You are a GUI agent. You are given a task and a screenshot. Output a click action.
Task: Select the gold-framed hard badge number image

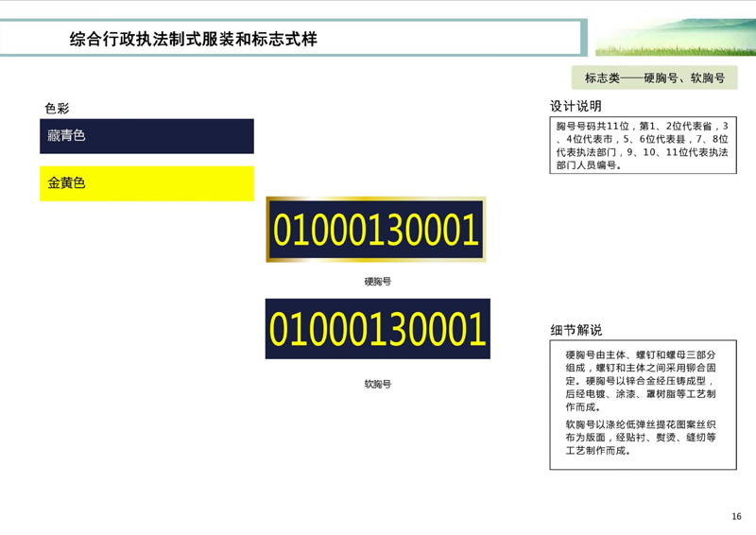point(376,230)
